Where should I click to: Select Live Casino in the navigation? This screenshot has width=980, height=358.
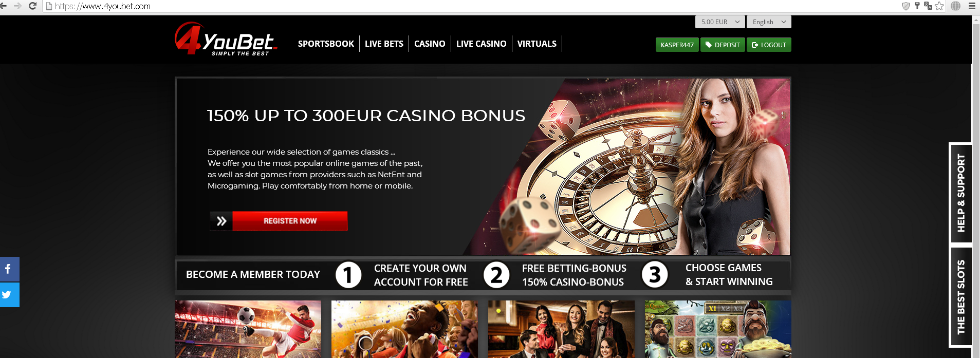[x=481, y=44]
